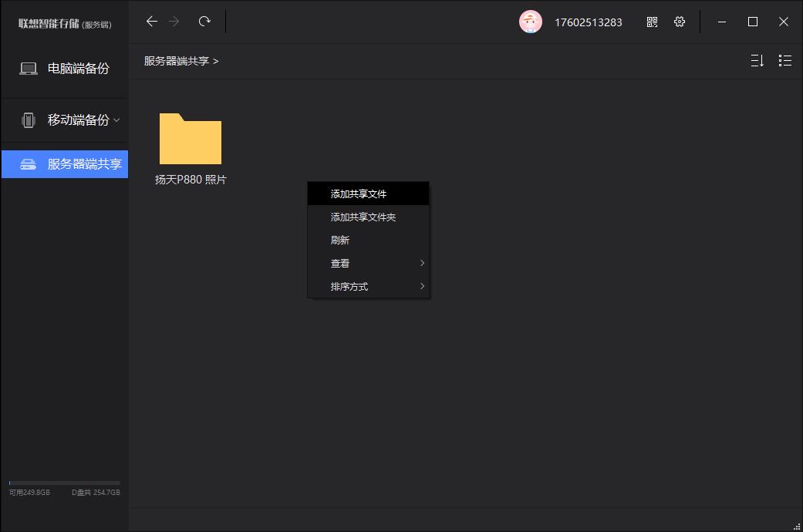Viewport: 803px width, 532px height.
Task: Switch view using the list view icon
Action: (784, 60)
